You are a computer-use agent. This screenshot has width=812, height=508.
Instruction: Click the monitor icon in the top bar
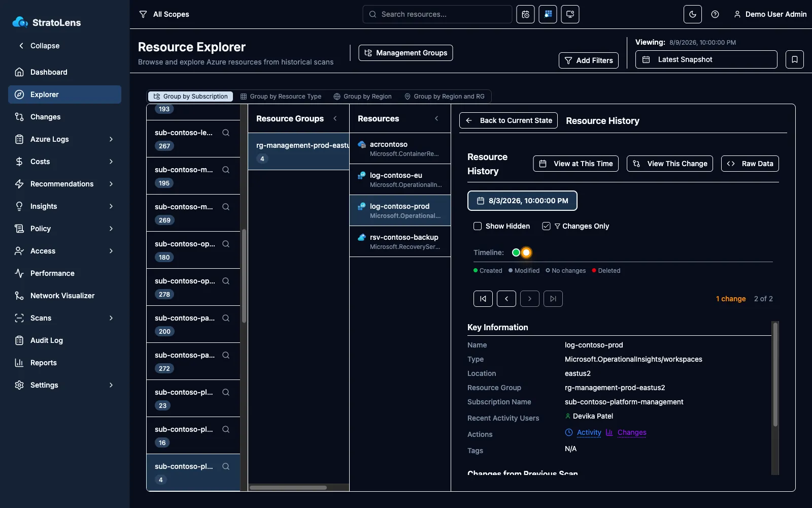point(570,14)
